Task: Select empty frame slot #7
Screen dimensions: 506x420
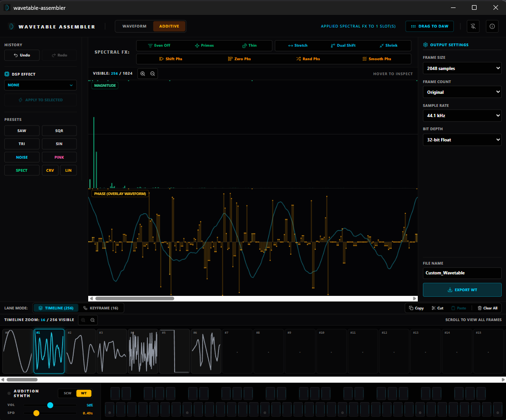Action: pos(237,351)
